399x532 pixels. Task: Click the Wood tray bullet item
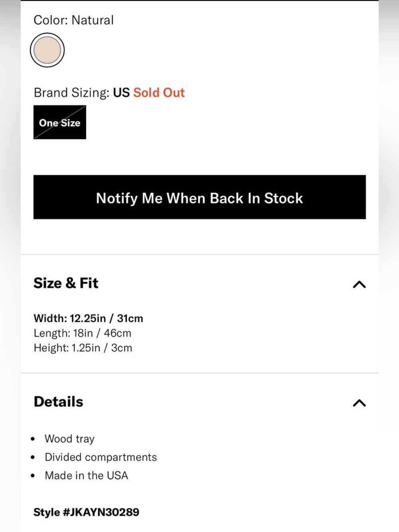coord(69,439)
